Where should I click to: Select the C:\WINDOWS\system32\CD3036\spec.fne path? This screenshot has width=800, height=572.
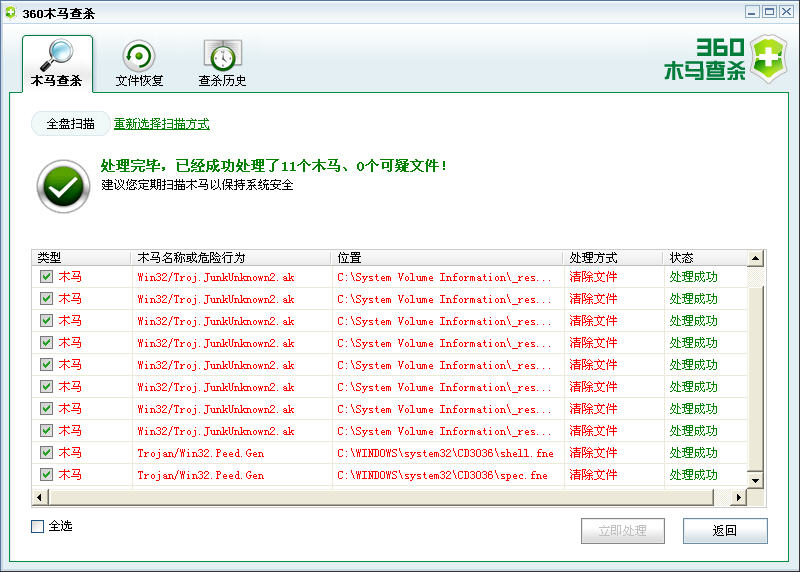[442, 475]
